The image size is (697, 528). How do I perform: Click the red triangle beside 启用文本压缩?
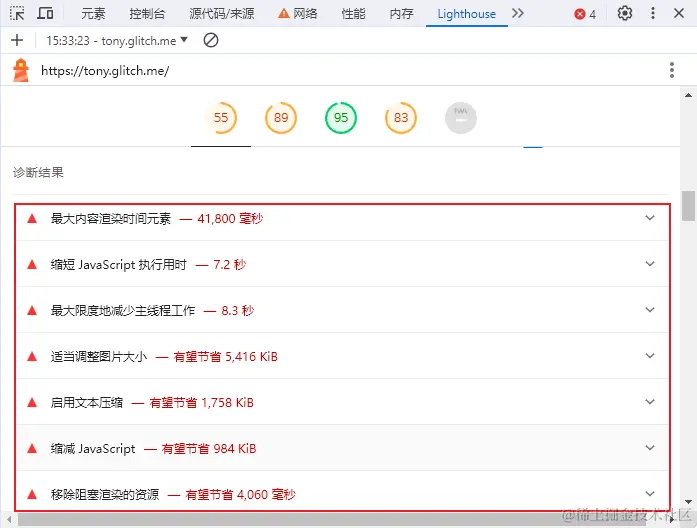pos(32,403)
